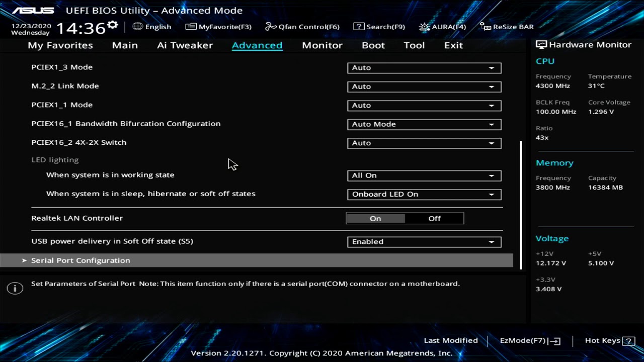
Task: Open USB power delivery S5 dropdown
Action: click(x=424, y=242)
